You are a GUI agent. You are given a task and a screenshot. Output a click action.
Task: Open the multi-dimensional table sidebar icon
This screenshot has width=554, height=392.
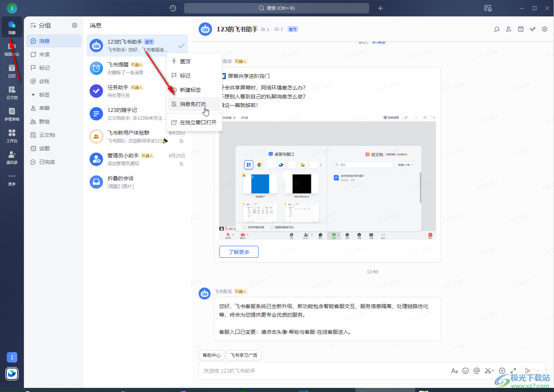point(12,114)
